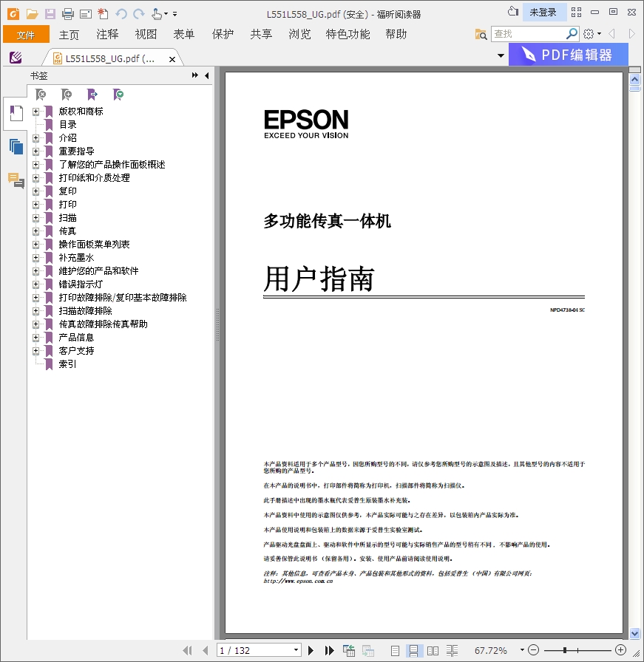Screen dimensions: 644x662
Task: Redo the last action
Action: tap(138, 14)
